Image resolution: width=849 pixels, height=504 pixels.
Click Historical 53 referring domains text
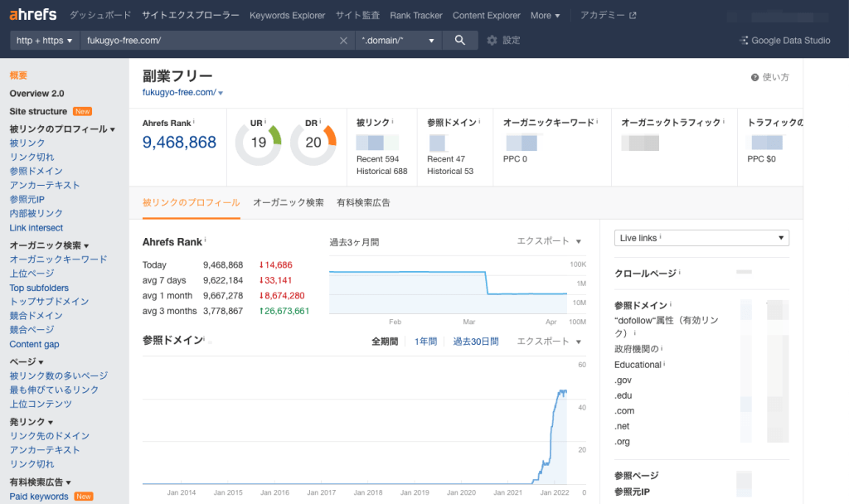point(450,171)
